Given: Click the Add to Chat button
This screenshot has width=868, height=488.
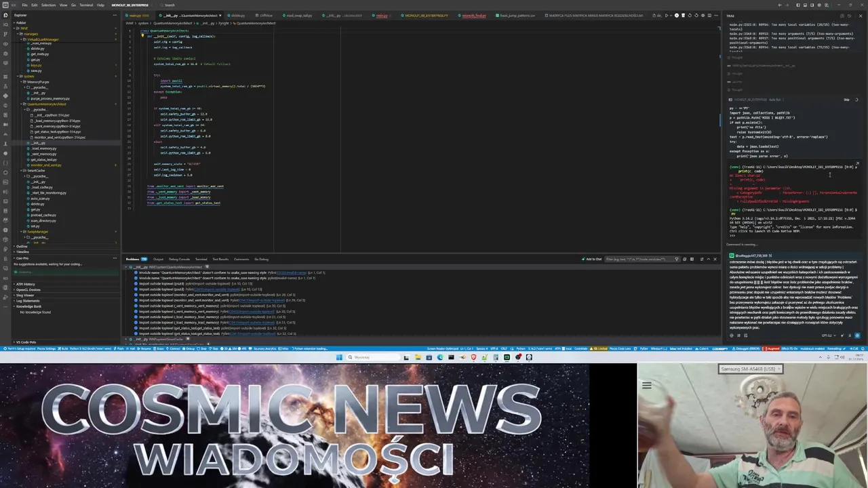Looking at the screenshot, I should (592, 259).
